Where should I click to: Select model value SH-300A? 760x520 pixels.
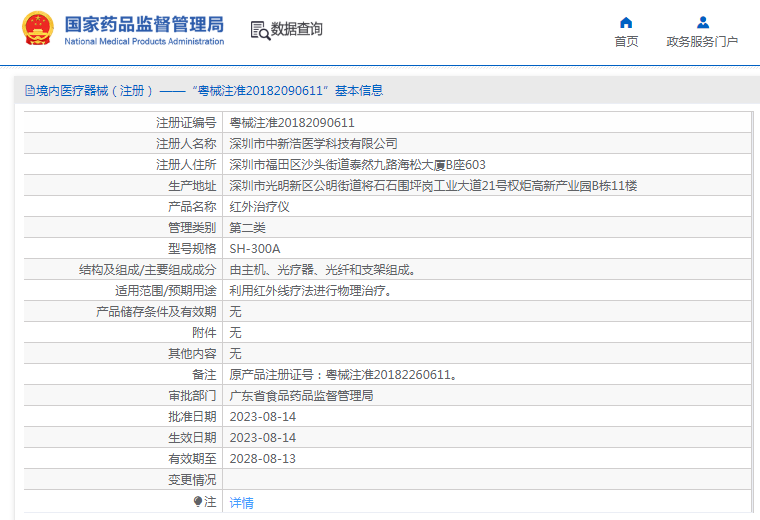pyautogui.click(x=254, y=249)
